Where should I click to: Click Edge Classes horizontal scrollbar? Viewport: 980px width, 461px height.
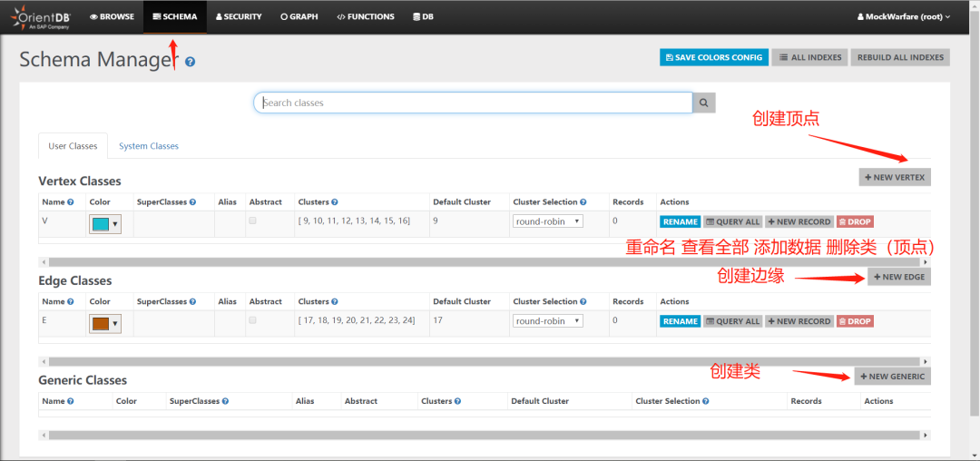[x=485, y=362]
